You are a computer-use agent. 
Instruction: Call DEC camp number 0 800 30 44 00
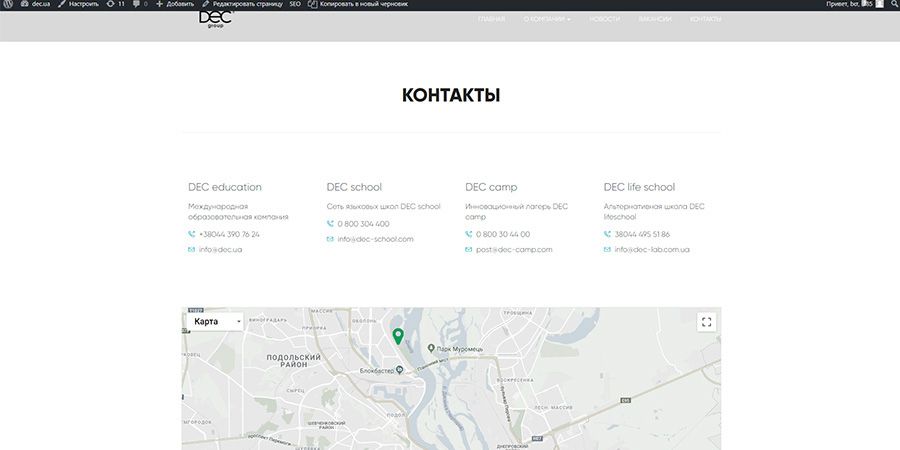[503, 234]
